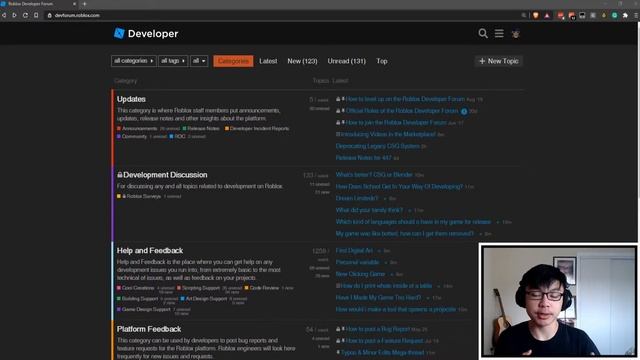
Task: Open 'How Does School Get In Your Way' topic
Action: tap(399, 187)
